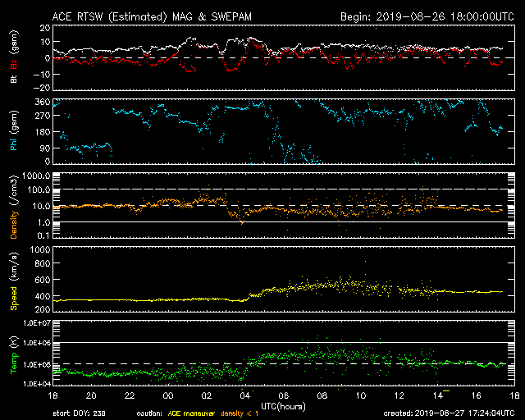Click the 1.0E+07 temperature scale label
The width and height of the screenshot is (525, 420).
coord(37,323)
